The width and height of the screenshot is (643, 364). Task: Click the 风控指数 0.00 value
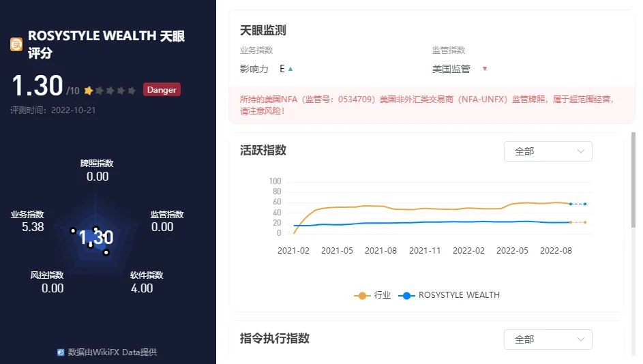click(x=53, y=288)
